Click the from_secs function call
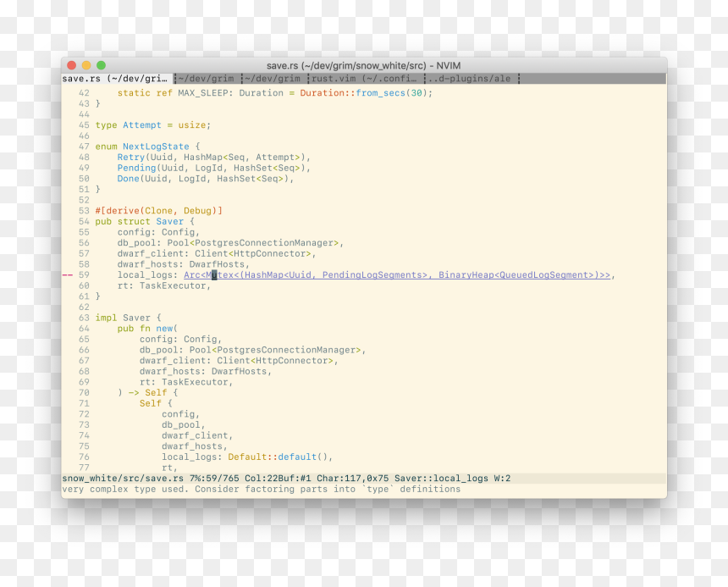The image size is (728, 587). pyautogui.click(x=381, y=93)
